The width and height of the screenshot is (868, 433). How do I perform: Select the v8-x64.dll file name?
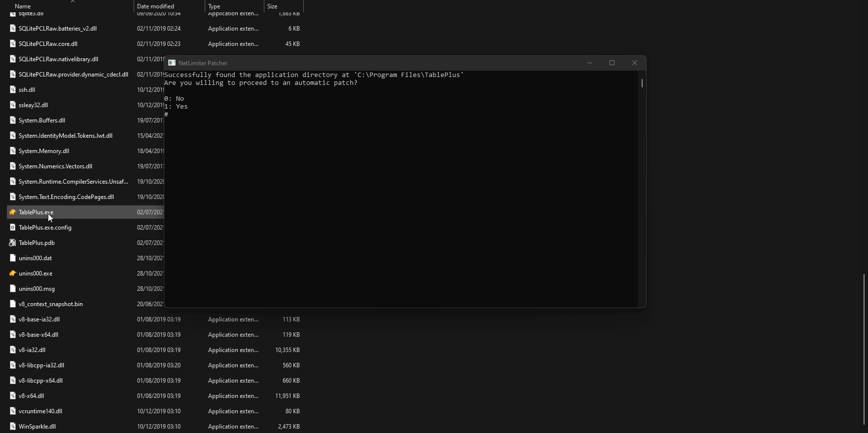tap(31, 396)
